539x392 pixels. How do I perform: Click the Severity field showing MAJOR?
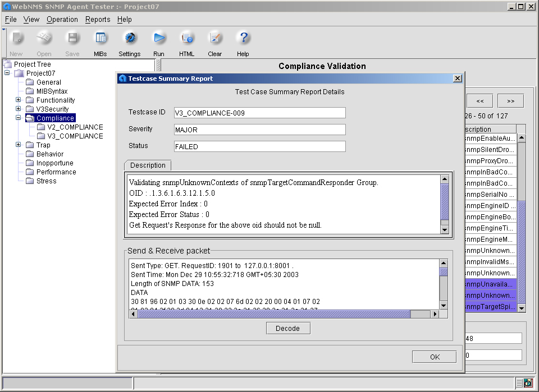pyautogui.click(x=260, y=130)
